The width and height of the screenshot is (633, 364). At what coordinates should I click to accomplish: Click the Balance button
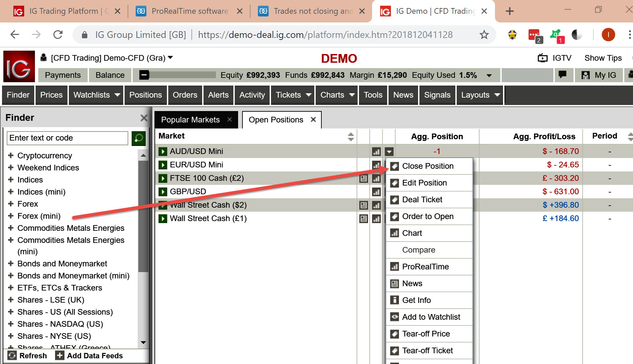(x=110, y=75)
